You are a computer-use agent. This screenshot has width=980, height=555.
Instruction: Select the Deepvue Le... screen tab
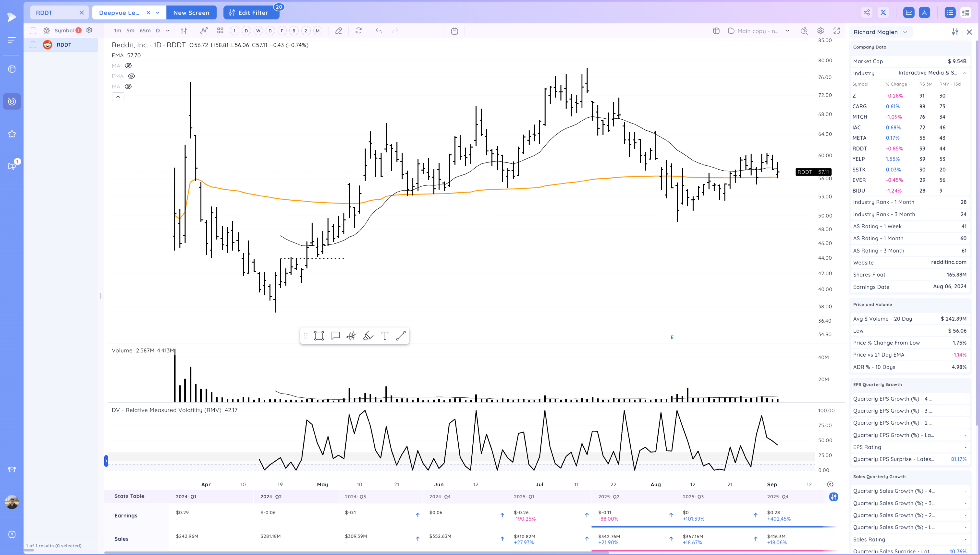tap(118, 13)
